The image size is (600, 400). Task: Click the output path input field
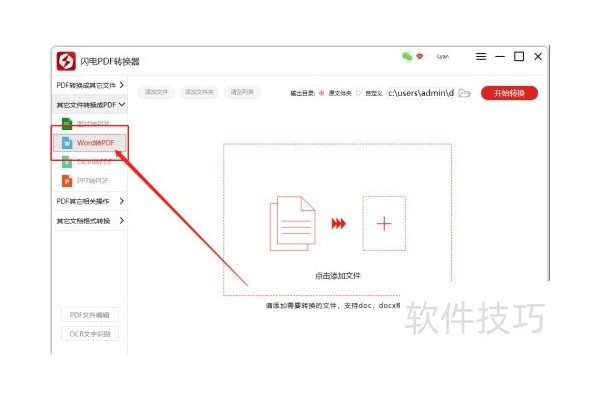click(x=421, y=93)
